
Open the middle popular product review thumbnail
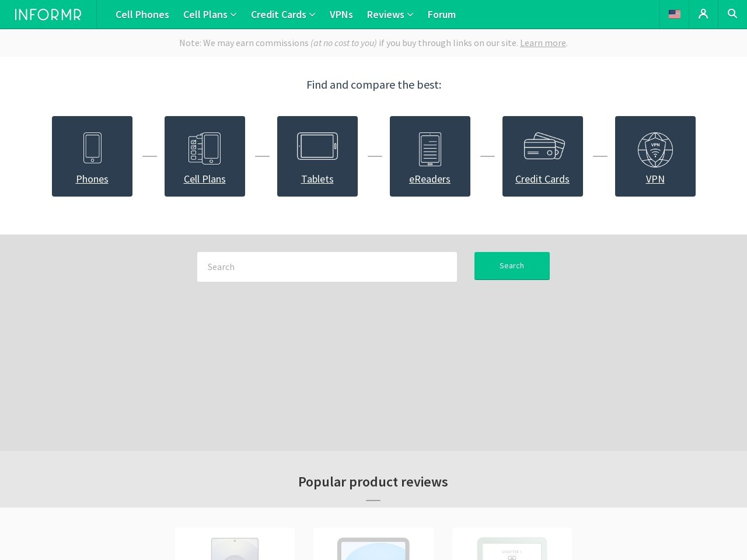pyautogui.click(x=373, y=548)
